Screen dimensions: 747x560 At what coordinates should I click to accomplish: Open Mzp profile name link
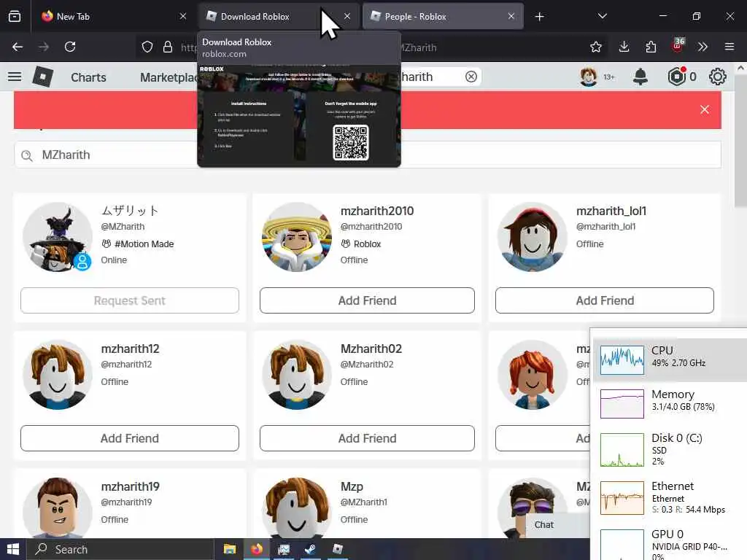coord(352,486)
